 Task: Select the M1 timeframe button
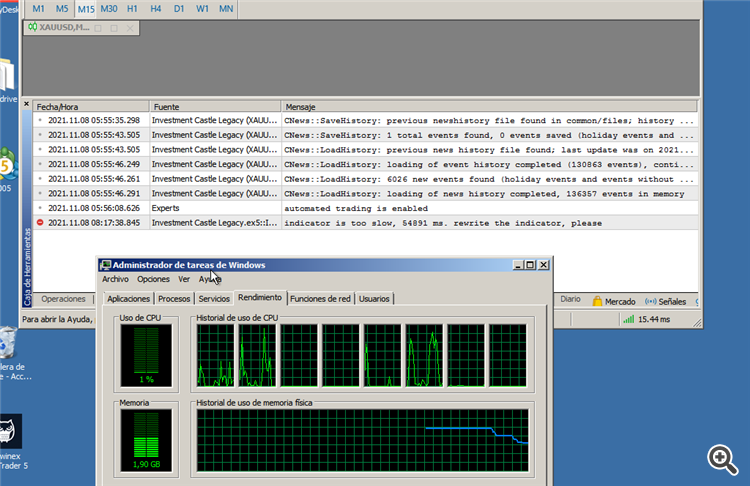pyautogui.click(x=38, y=8)
